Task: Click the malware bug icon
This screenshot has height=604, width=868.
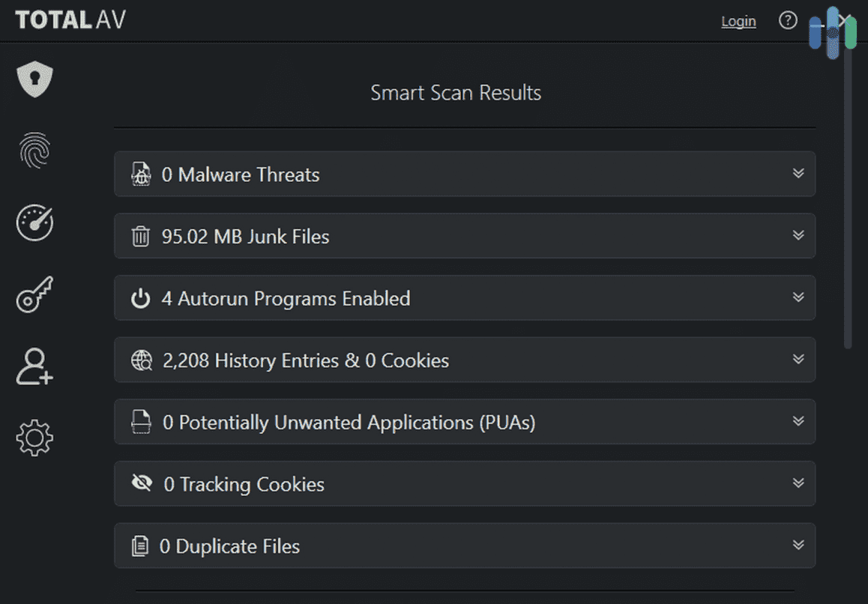Action: pos(141,174)
